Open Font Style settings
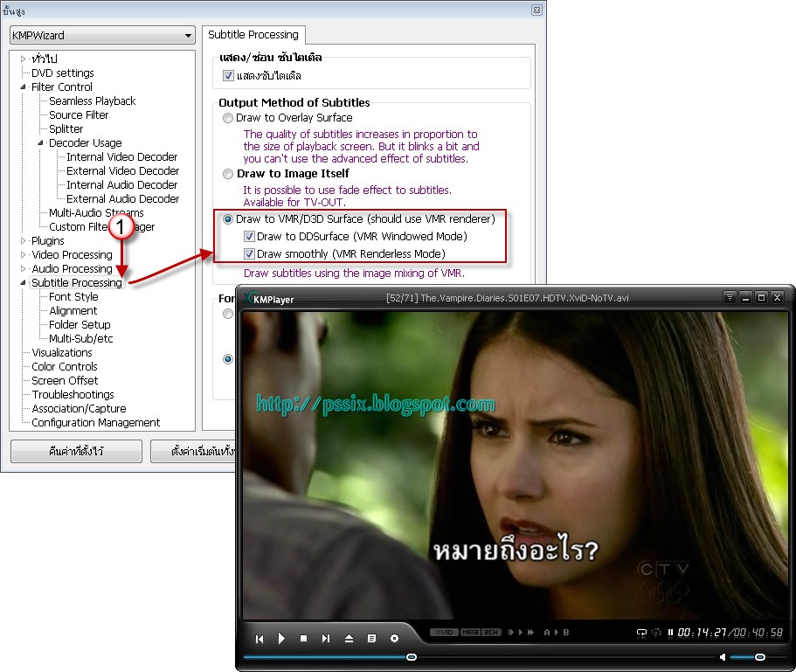The image size is (796, 672). (x=73, y=296)
